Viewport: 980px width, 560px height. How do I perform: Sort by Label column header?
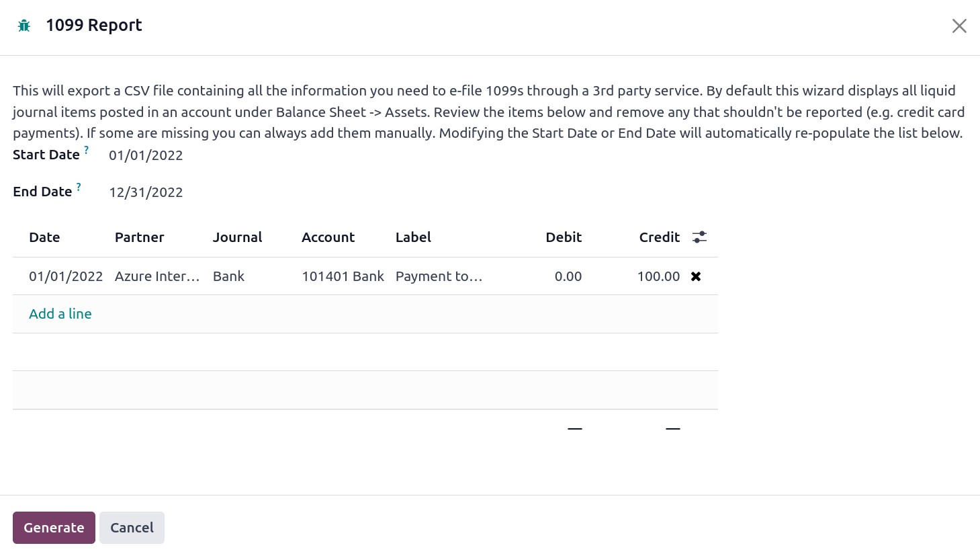coord(413,237)
